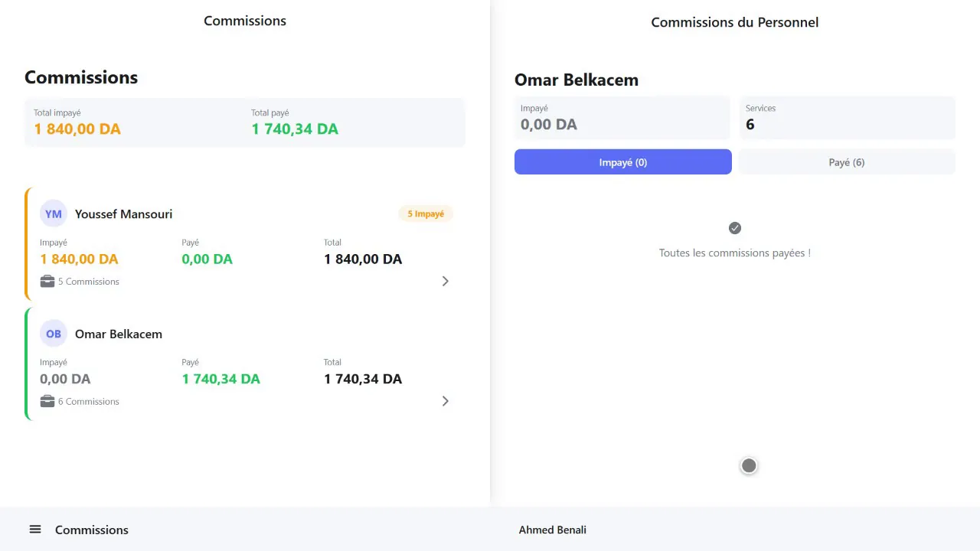
Task: Click the '6 Commissions' label
Action: click(x=89, y=402)
